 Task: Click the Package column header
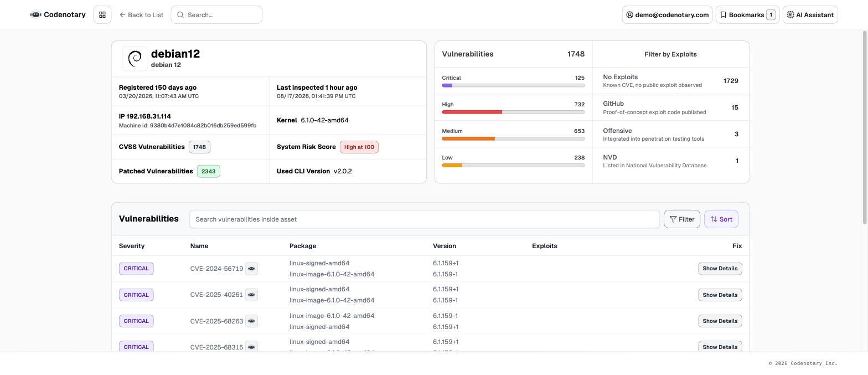303,246
